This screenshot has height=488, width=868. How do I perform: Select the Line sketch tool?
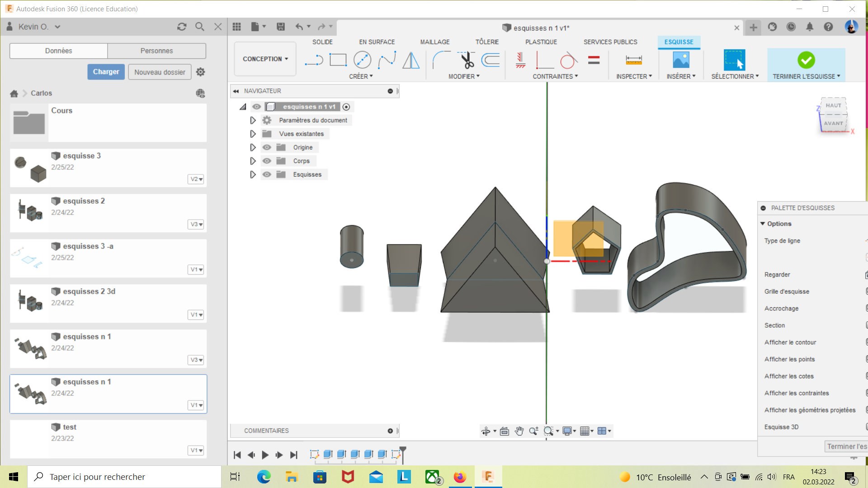point(314,60)
